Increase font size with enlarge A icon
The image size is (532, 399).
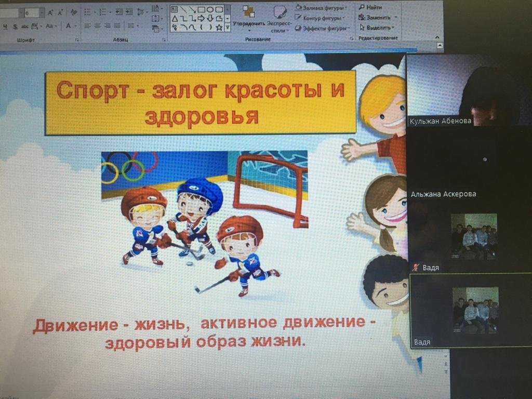tap(51, 12)
